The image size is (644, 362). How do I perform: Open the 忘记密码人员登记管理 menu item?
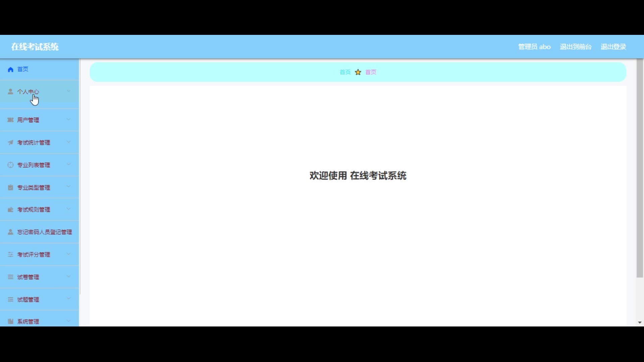pyautogui.click(x=45, y=232)
